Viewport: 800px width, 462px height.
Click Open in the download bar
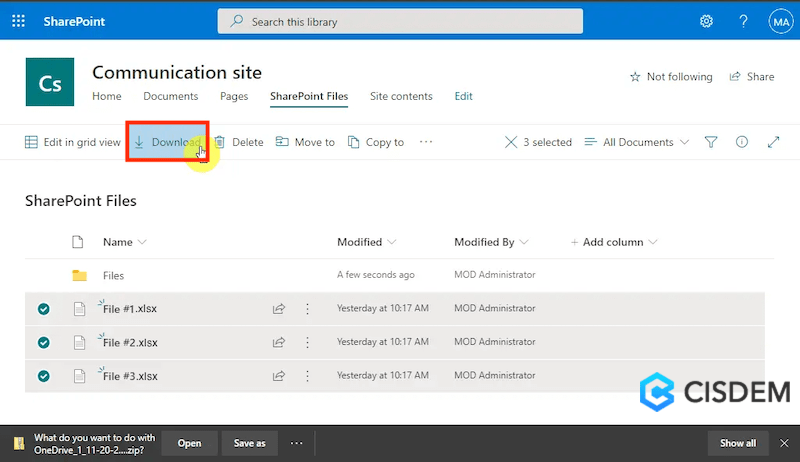pos(189,443)
